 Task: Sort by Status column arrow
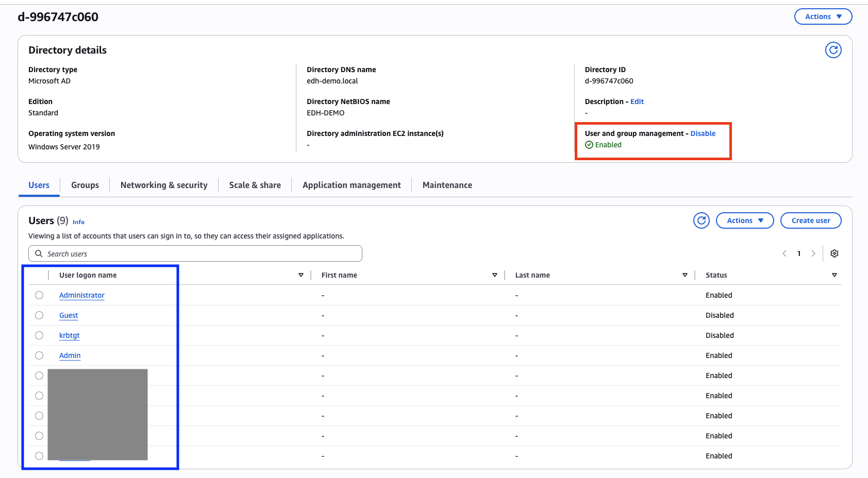tap(834, 275)
